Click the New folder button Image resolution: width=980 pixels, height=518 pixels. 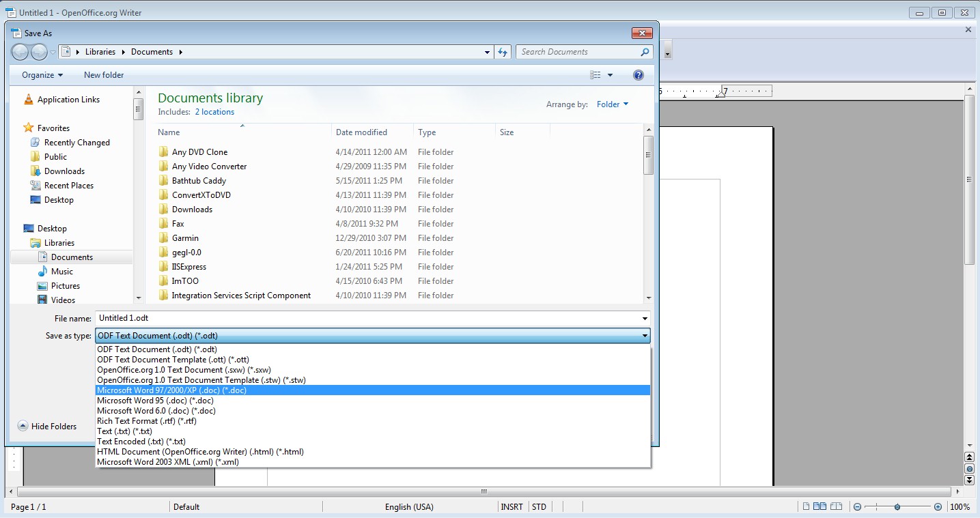click(104, 75)
